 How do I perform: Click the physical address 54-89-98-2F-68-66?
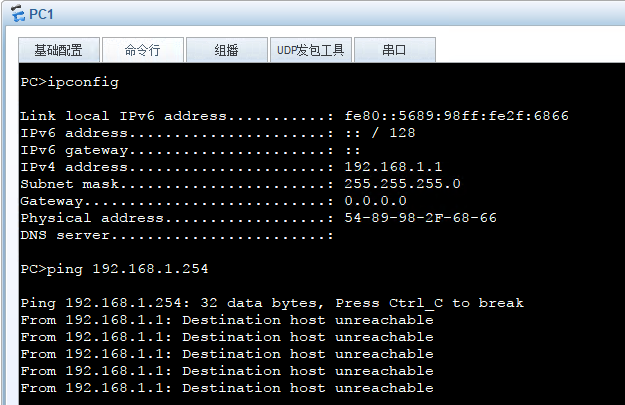[421, 218]
